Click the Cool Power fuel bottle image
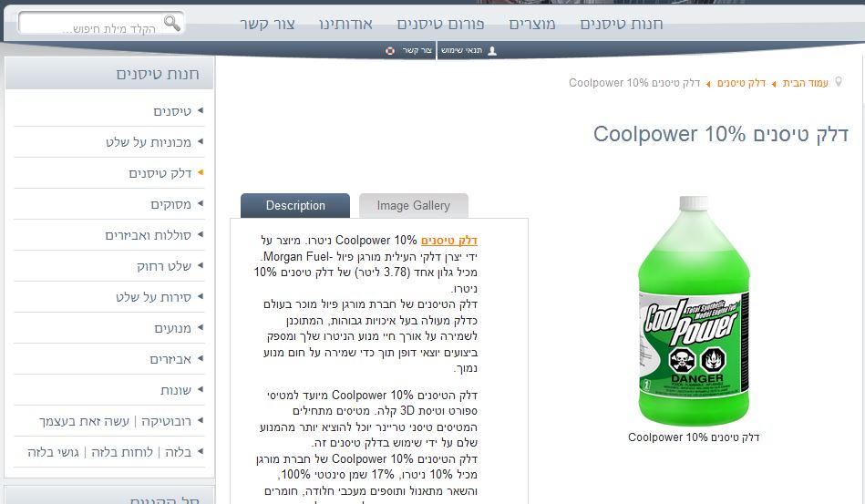This screenshot has height=504, width=865. (694, 311)
